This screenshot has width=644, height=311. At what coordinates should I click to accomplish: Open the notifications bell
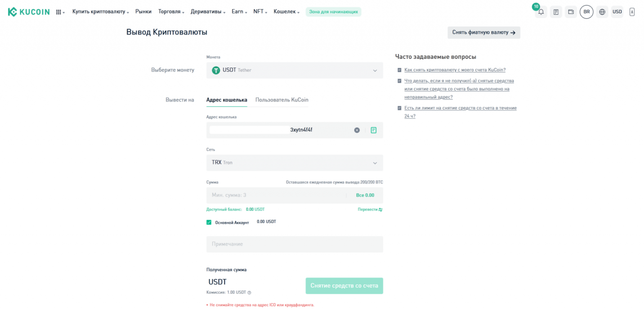(x=541, y=12)
